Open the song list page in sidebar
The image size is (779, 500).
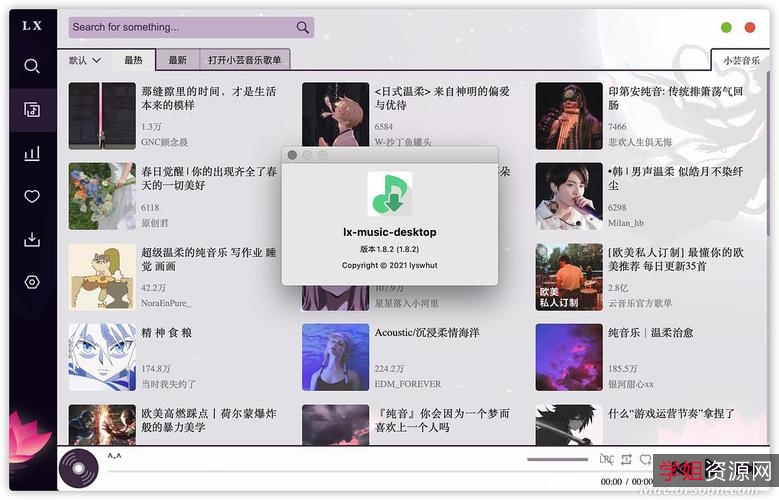[x=32, y=109]
